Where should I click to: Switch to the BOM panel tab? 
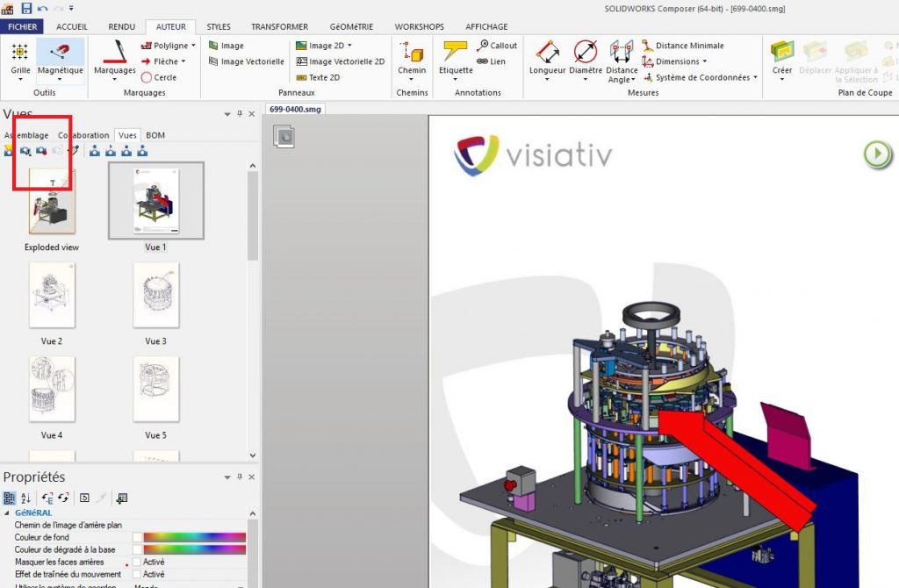click(x=155, y=135)
